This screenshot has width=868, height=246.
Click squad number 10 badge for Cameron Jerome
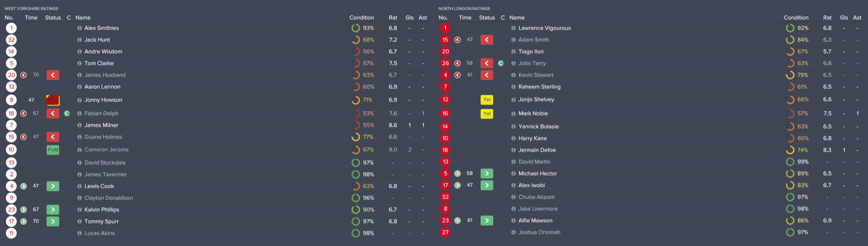pos(11,150)
